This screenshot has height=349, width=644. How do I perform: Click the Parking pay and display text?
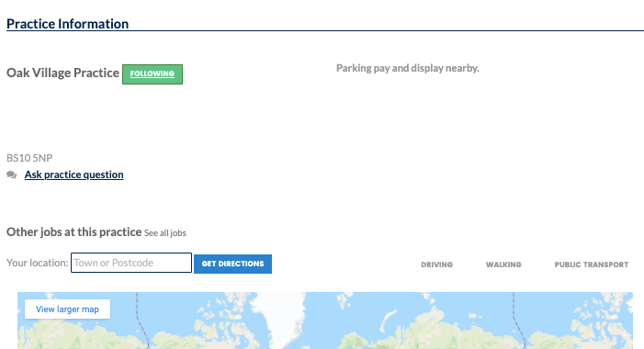408,68
